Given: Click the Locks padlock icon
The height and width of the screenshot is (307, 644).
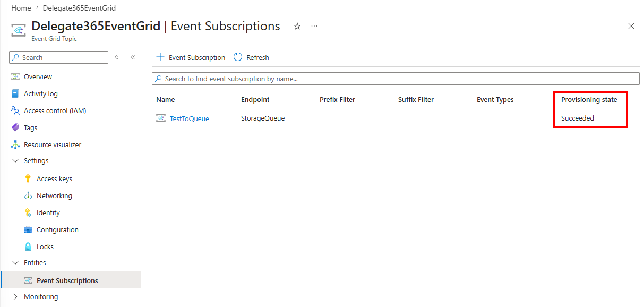Looking at the screenshot, I should click(28, 247).
